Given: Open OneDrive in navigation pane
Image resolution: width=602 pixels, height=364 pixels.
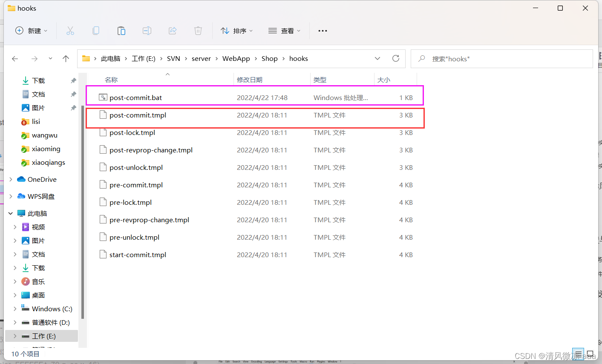Looking at the screenshot, I should [x=42, y=179].
